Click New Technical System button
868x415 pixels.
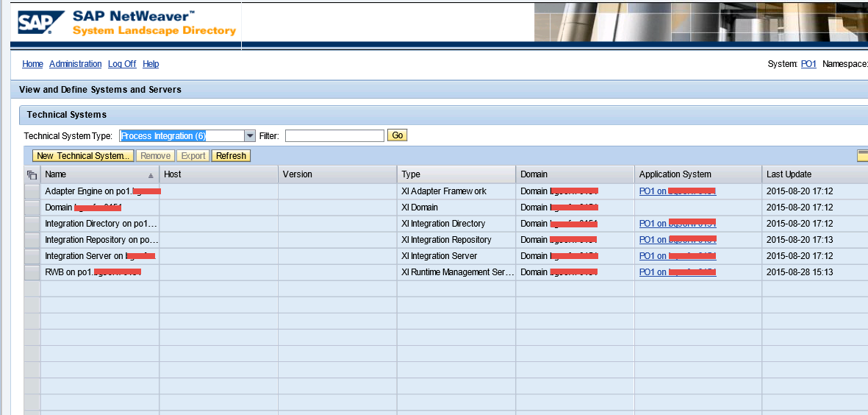83,156
